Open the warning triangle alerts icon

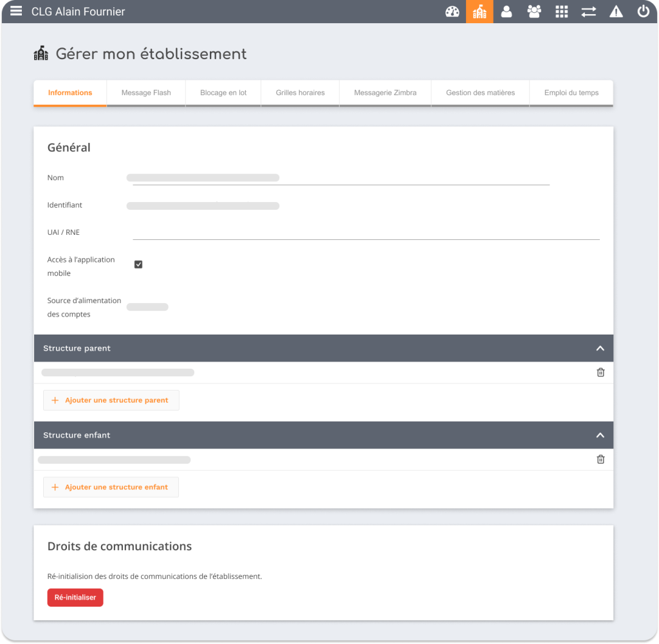click(x=616, y=12)
